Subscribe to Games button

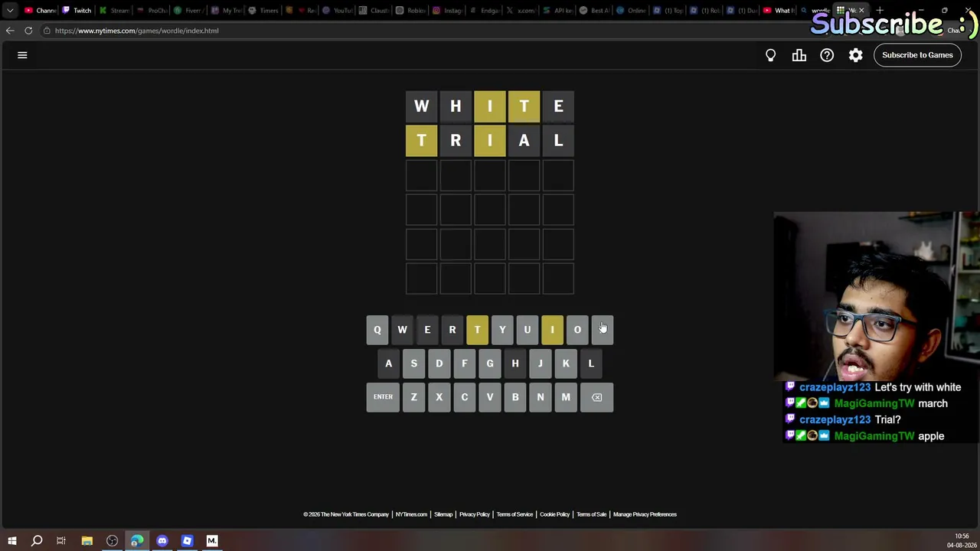(x=917, y=55)
